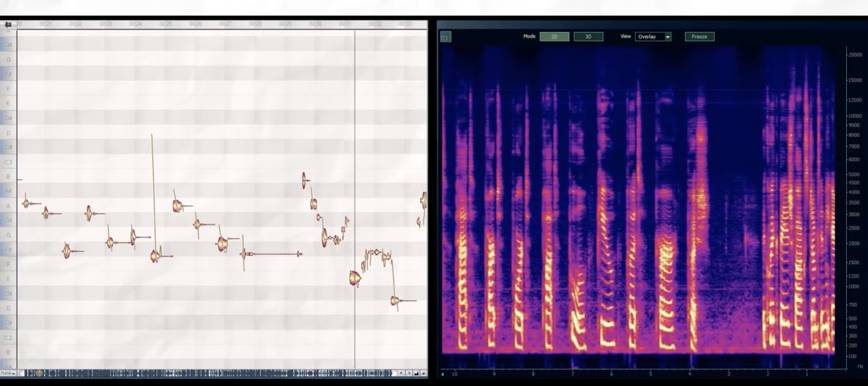Click 00:23 on the time ruler
This screenshot has width=868, height=386.
coord(105,24)
